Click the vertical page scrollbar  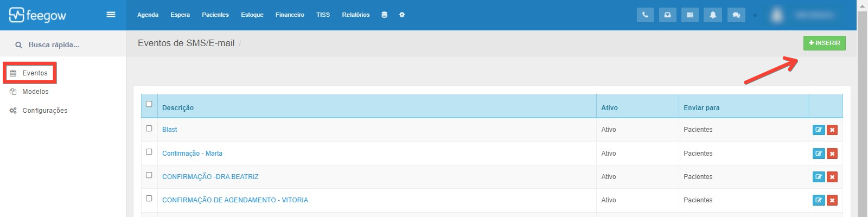click(861, 114)
